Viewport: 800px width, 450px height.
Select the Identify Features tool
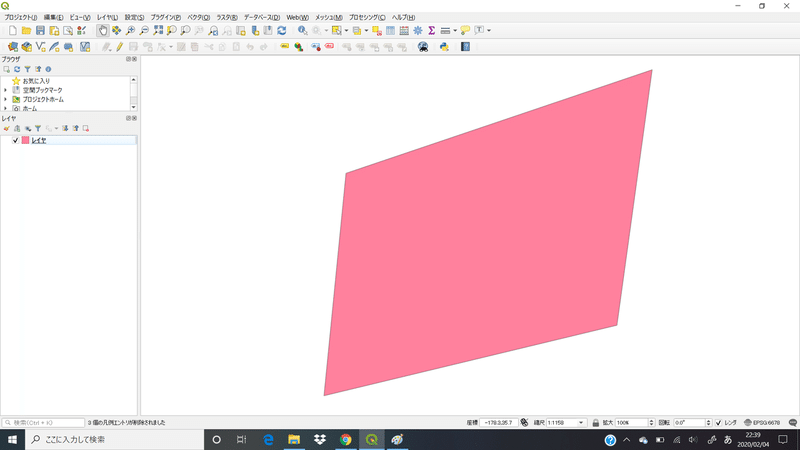[x=303, y=31]
